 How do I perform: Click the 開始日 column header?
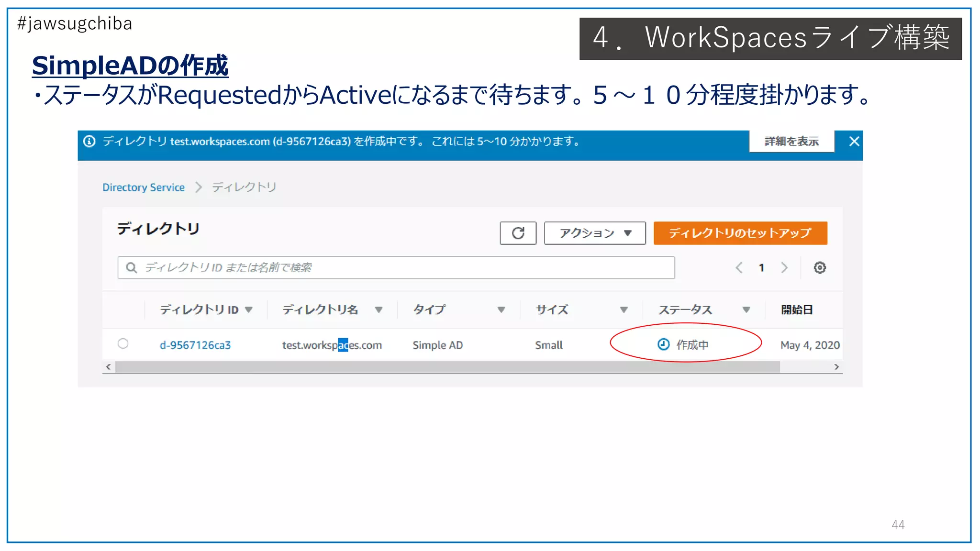click(x=797, y=309)
